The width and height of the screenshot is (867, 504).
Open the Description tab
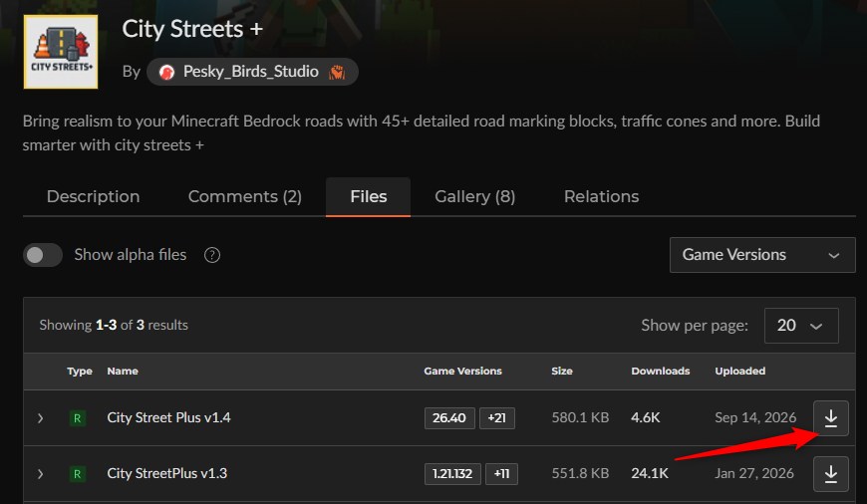tap(93, 197)
